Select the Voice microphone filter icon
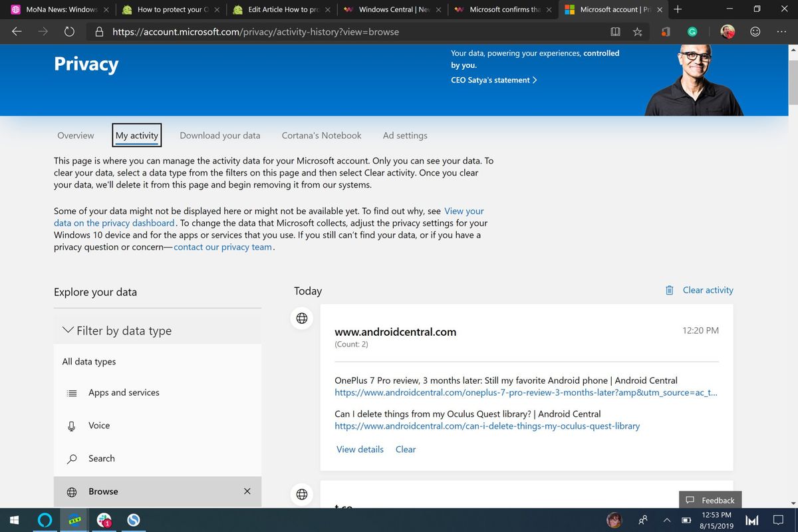Image resolution: width=798 pixels, height=532 pixels. [71, 426]
